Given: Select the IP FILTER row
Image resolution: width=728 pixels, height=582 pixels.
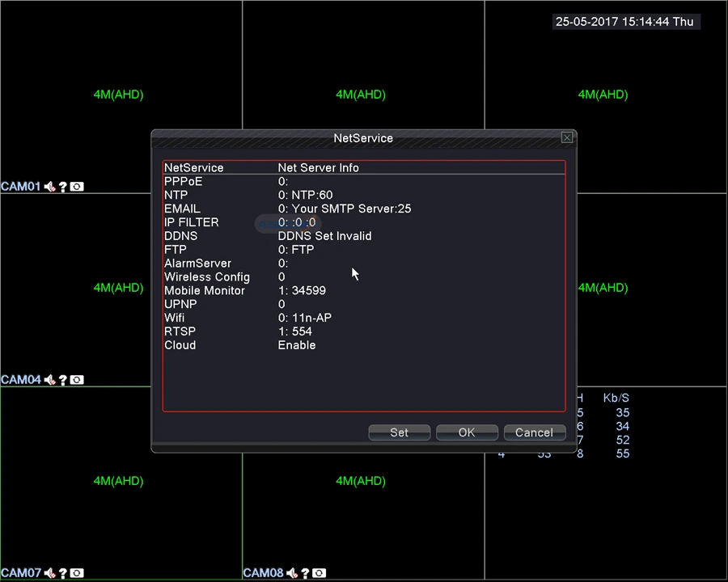Looking at the screenshot, I should (364, 222).
